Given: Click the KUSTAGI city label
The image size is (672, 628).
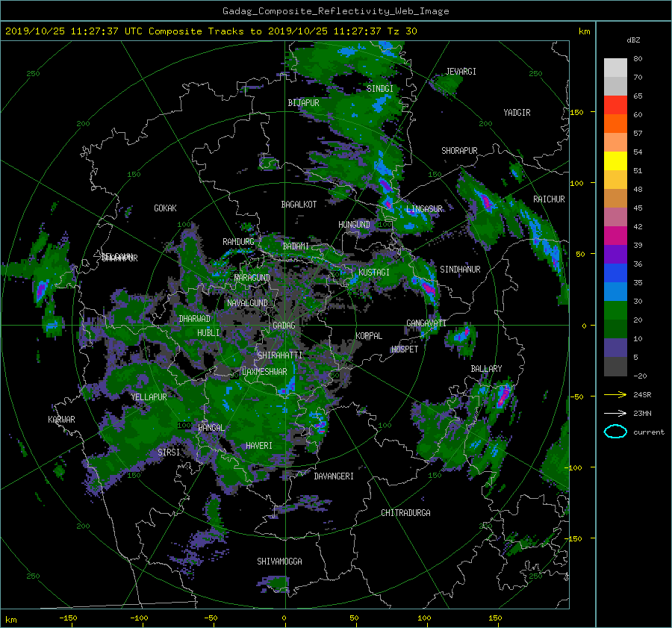Looking at the screenshot, I should tap(374, 273).
